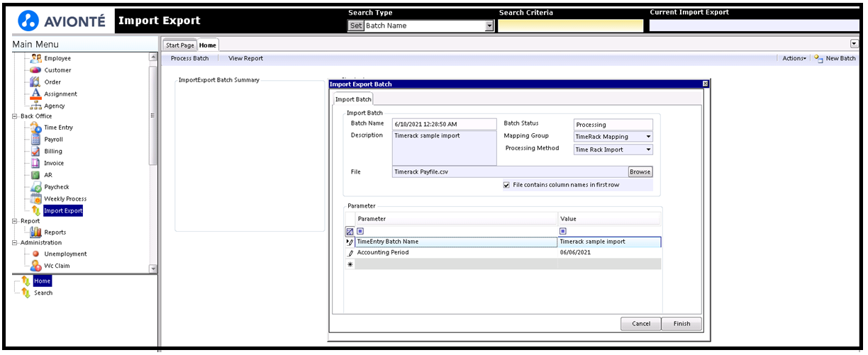
Task: Click filter icon under Parameter column
Action: coord(360,231)
